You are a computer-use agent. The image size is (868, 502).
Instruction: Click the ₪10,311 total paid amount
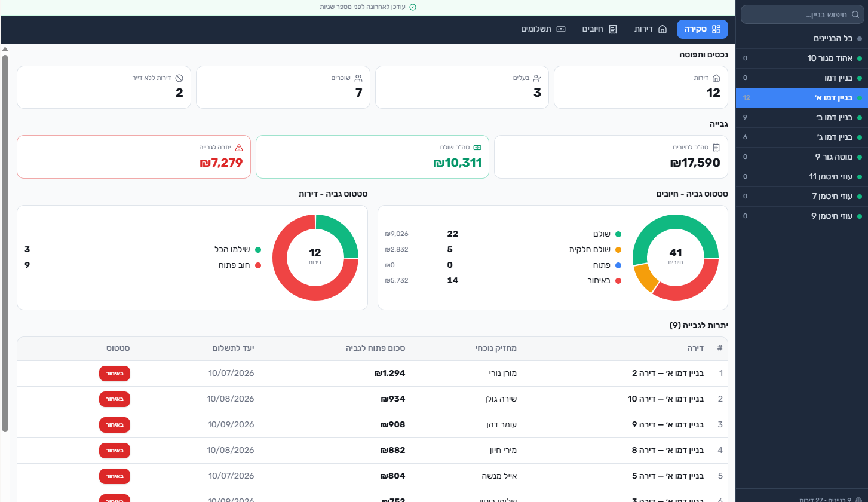coord(457,163)
